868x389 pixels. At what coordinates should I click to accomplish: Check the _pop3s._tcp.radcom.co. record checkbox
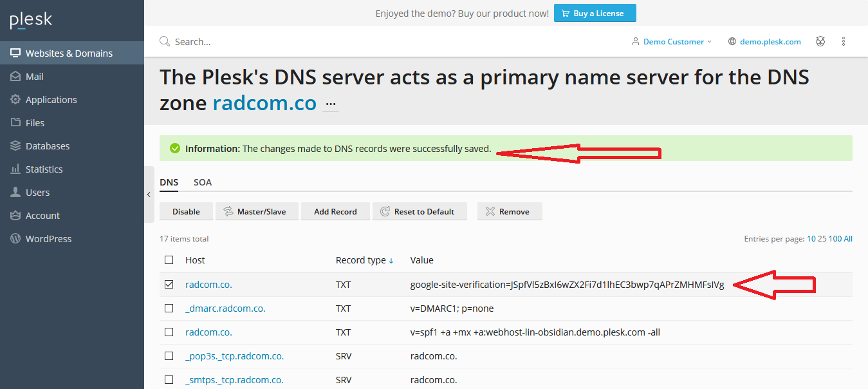click(x=169, y=356)
